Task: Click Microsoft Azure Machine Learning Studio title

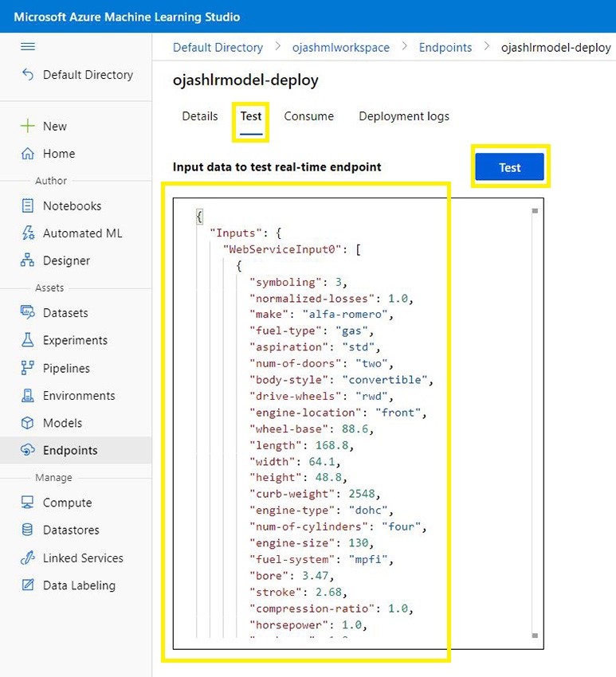Action: (x=127, y=17)
